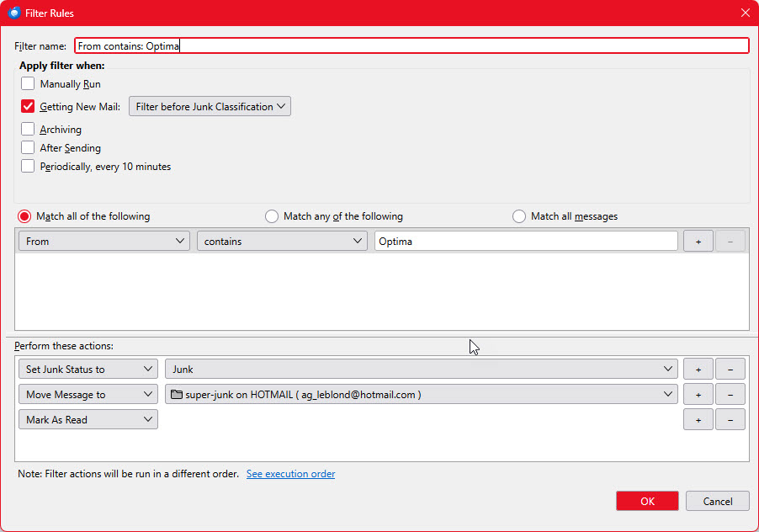Add an action after Mark As Read
This screenshot has width=759, height=532.
pos(698,419)
